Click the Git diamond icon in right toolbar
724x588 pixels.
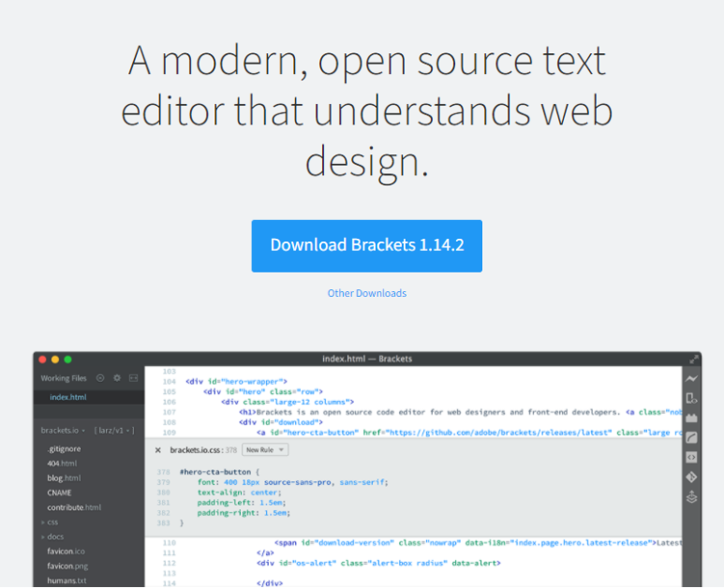click(691, 477)
